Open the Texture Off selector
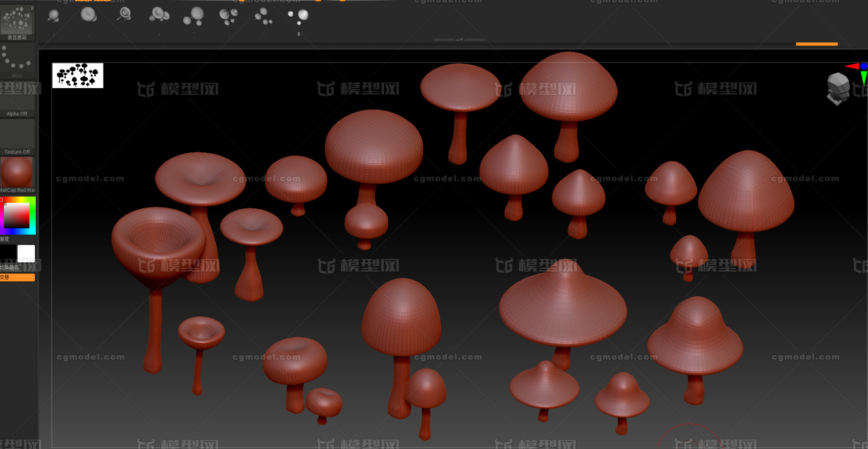The image size is (868, 449). 17,137
